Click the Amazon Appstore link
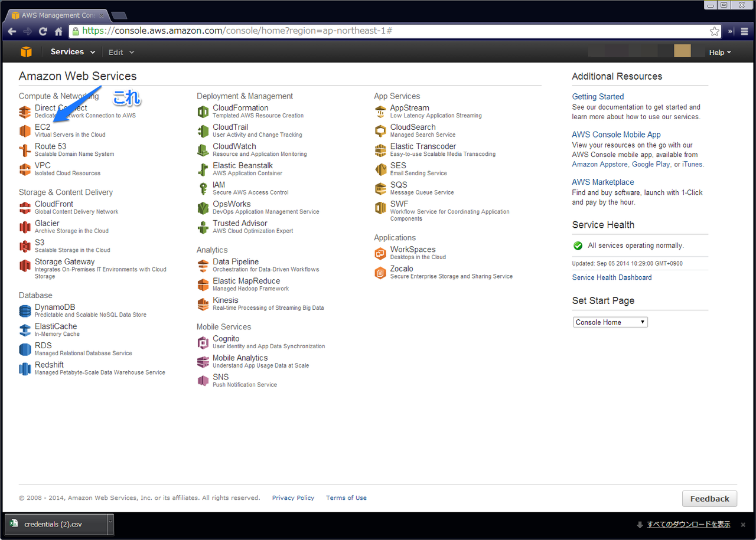Screen dimensions: 756x540 (600, 164)
